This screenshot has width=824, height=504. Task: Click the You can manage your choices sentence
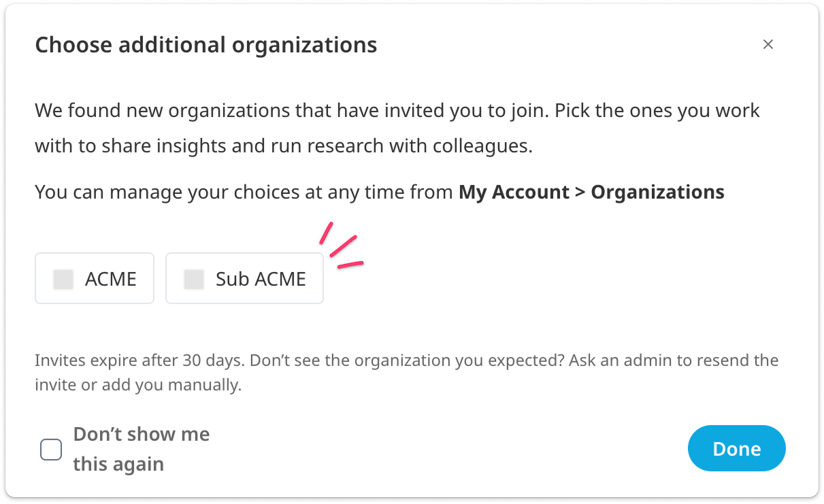pyautogui.click(x=380, y=192)
